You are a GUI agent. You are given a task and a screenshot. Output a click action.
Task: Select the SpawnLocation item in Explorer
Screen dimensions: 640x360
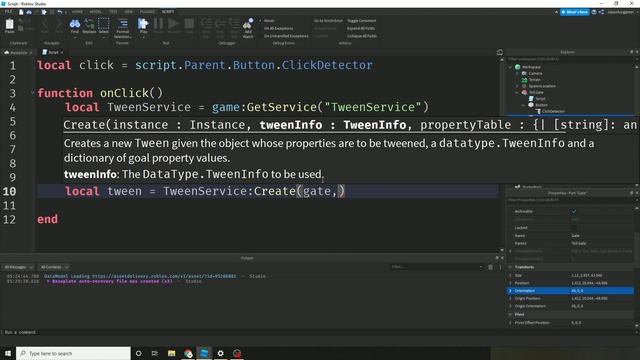[542, 86]
